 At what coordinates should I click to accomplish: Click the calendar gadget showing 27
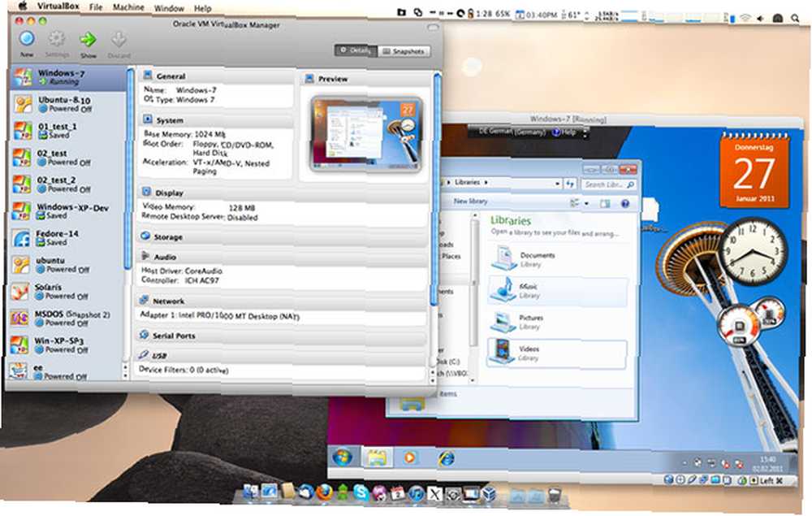pos(754,170)
